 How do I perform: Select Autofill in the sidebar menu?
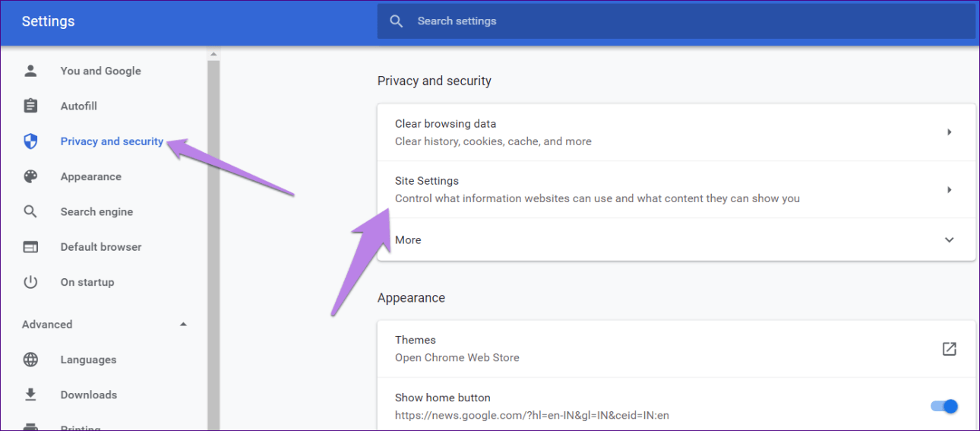pyautogui.click(x=79, y=106)
